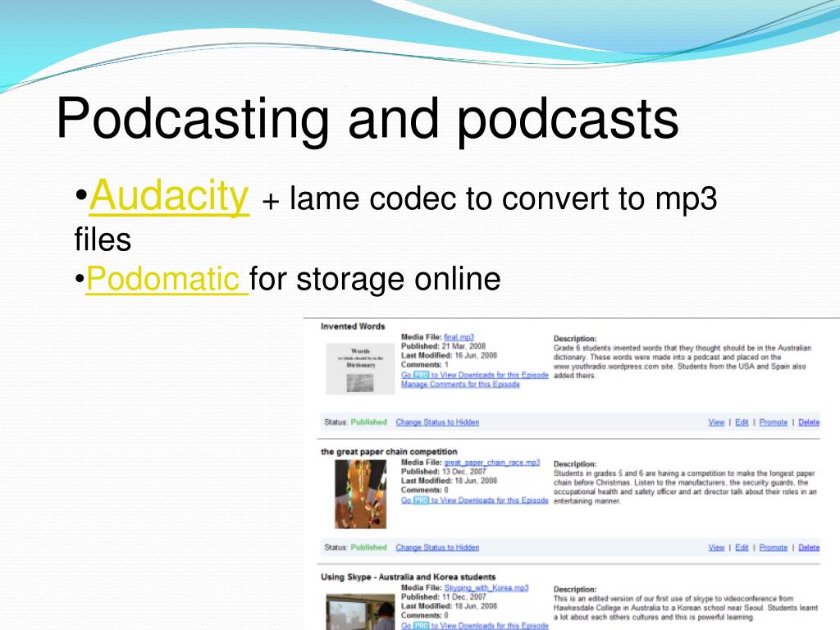Viewport: 840px width, 630px height.
Task: Open Skyping_with_Korea.mp3 media file link
Action: [x=486, y=587]
